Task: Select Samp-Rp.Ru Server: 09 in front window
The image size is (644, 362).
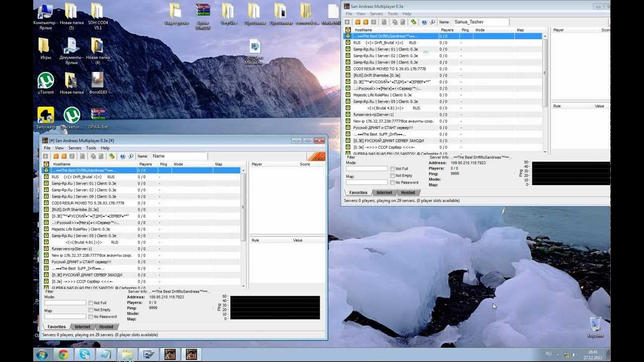Action: pos(141,197)
